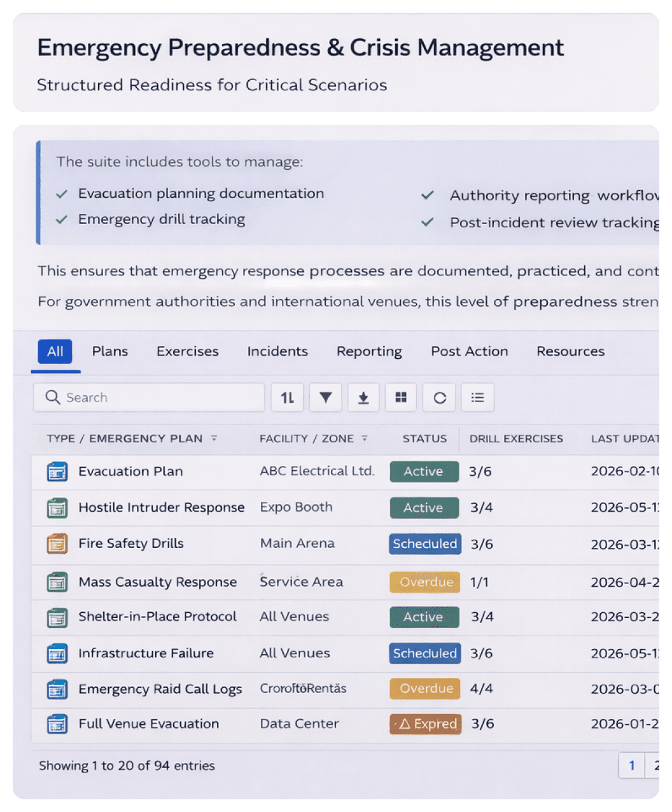This screenshot has width=672, height=812.
Task: Click the Fire Safety Drills plan icon
Action: (57, 544)
